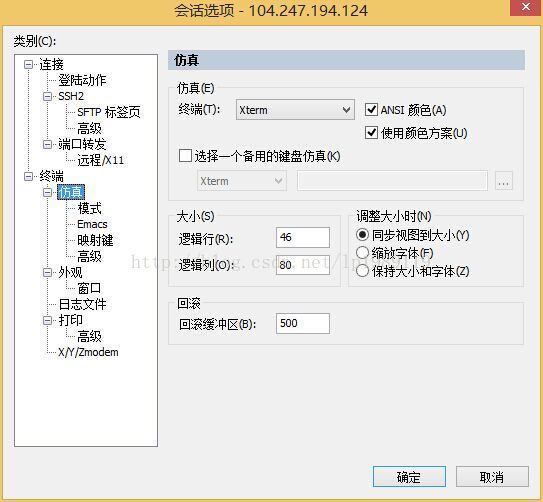Open the disabled keyboard emulation Xterm dropdown
543x502 pixels.
pyautogui.click(x=242, y=181)
